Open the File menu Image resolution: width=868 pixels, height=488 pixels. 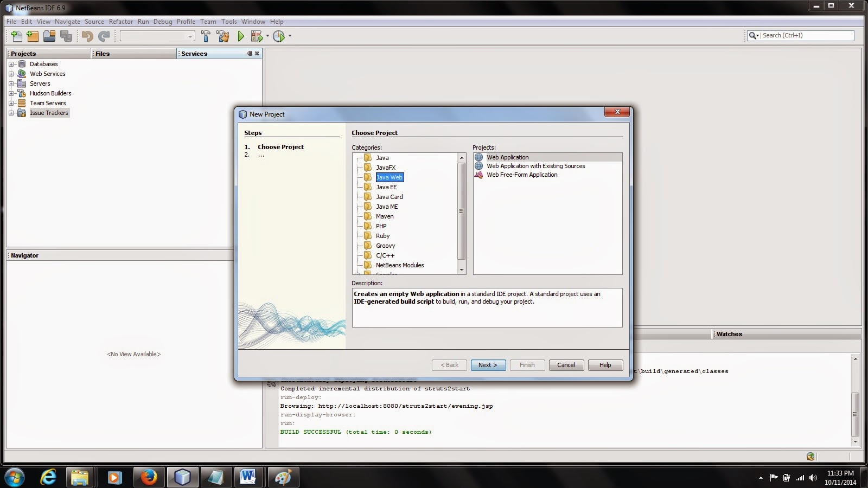11,22
